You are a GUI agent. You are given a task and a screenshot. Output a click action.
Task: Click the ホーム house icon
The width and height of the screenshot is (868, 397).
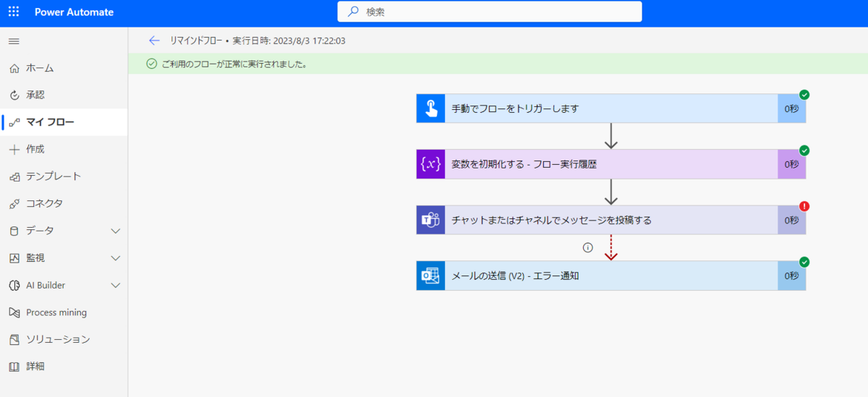point(14,68)
